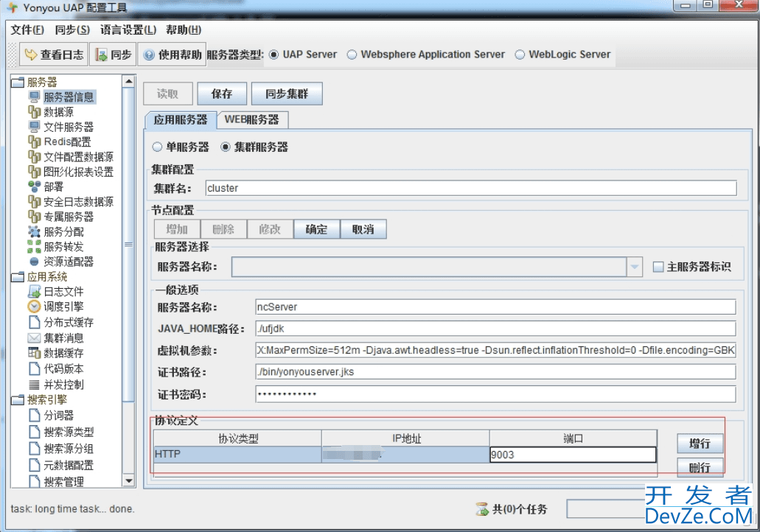The image size is (760, 532).
Task: Click the 集群名 cluster input field
Action: pos(471,188)
